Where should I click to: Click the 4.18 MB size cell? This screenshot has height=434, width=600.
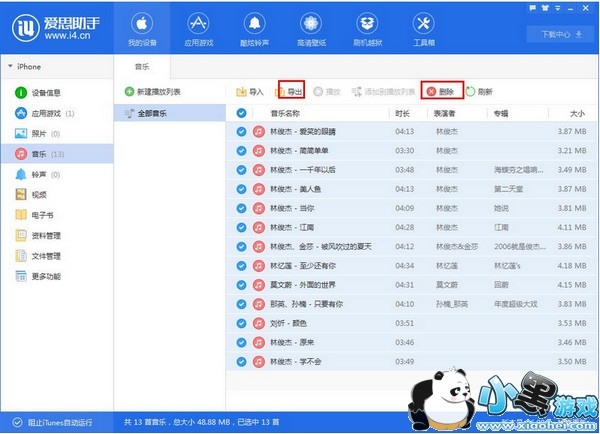click(572, 266)
